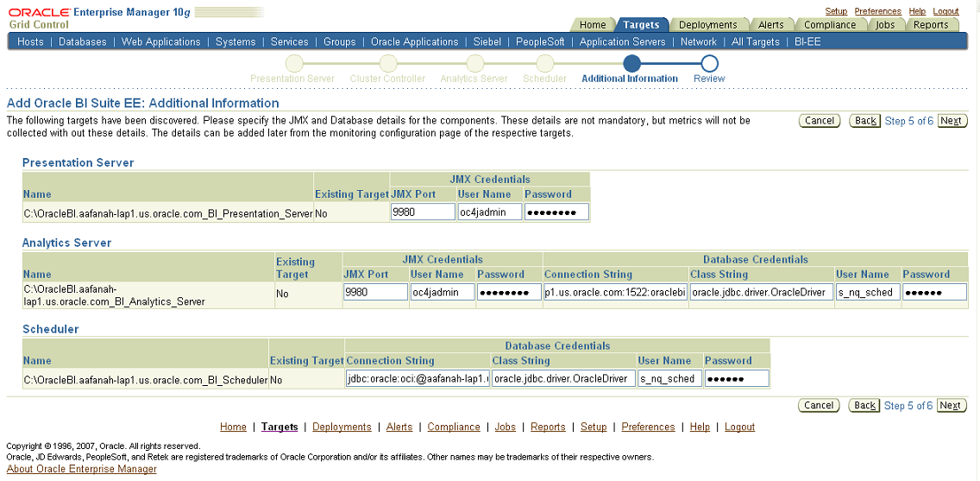Viewport: 980px width, 481px height.
Task: Click footer Alerts link
Action: click(399, 427)
